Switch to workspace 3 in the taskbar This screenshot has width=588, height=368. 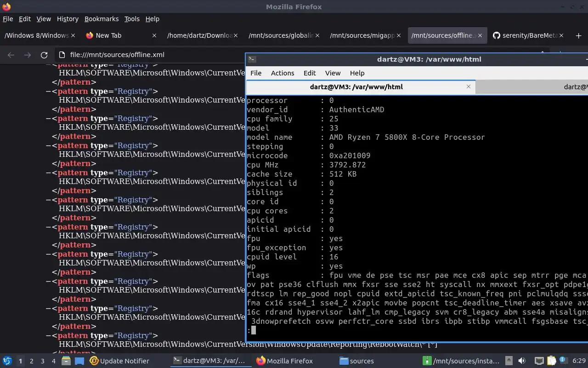pyautogui.click(x=43, y=361)
